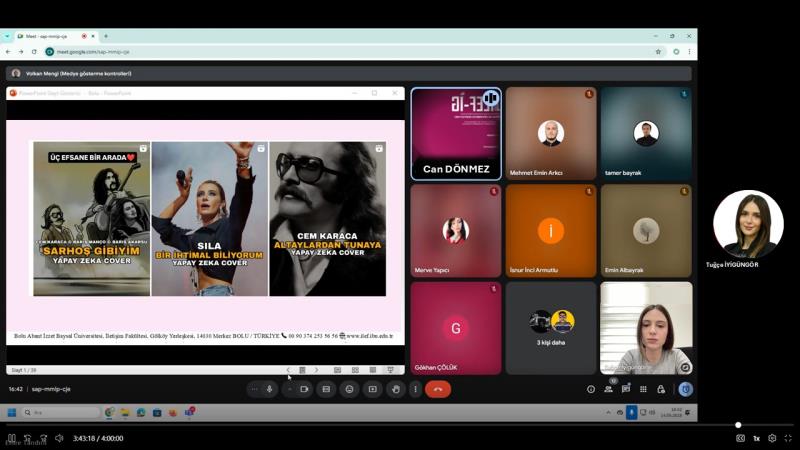Open the browser extensions icon
The width and height of the screenshot is (800, 450).
(x=676, y=52)
